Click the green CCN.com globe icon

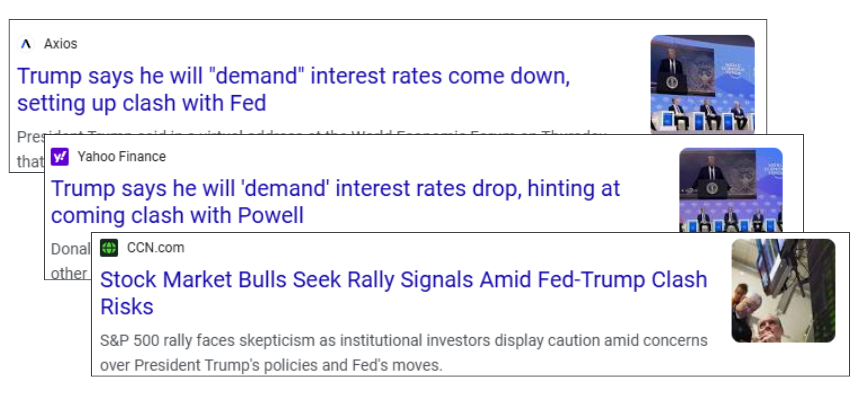(109, 248)
